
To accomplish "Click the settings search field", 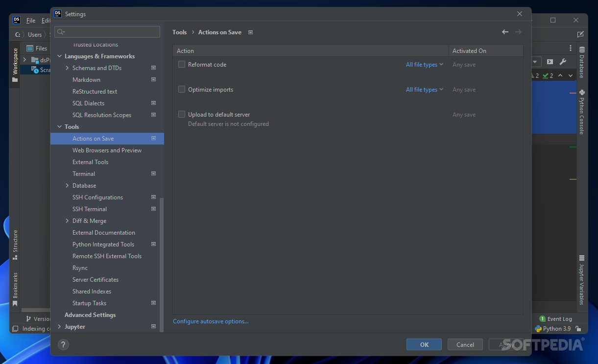I will tap(107, 32).
